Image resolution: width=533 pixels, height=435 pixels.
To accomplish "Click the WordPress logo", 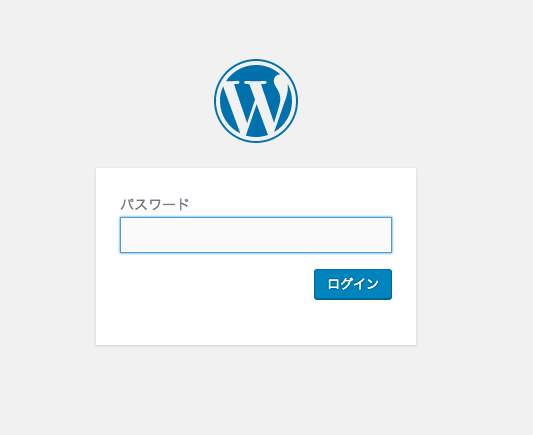I will (256, 101).
